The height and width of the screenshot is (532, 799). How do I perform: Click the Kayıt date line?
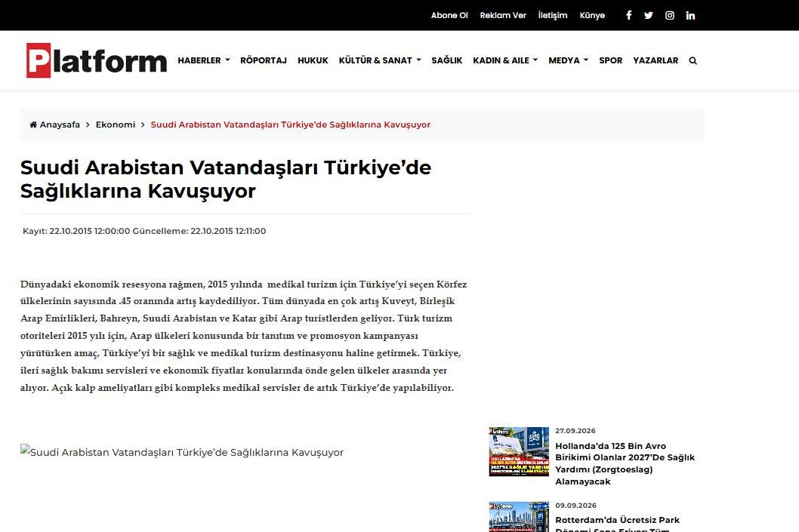coord(144,231)
